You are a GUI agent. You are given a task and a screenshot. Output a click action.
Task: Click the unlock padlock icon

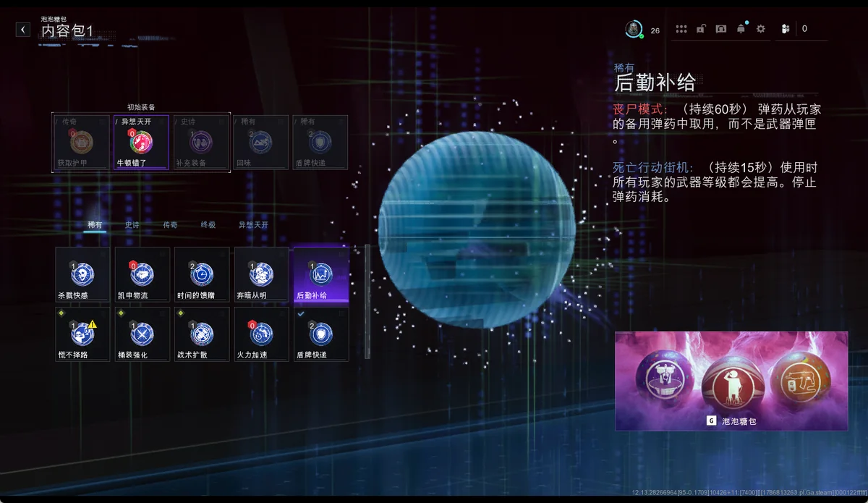701,29
